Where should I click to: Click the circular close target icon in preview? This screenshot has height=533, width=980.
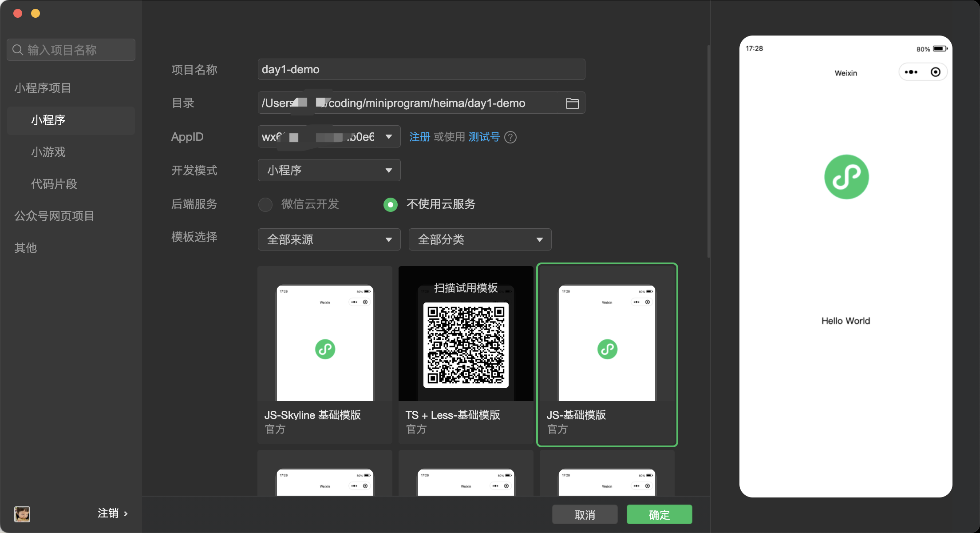pyautogui.click(x=935, y=72)
